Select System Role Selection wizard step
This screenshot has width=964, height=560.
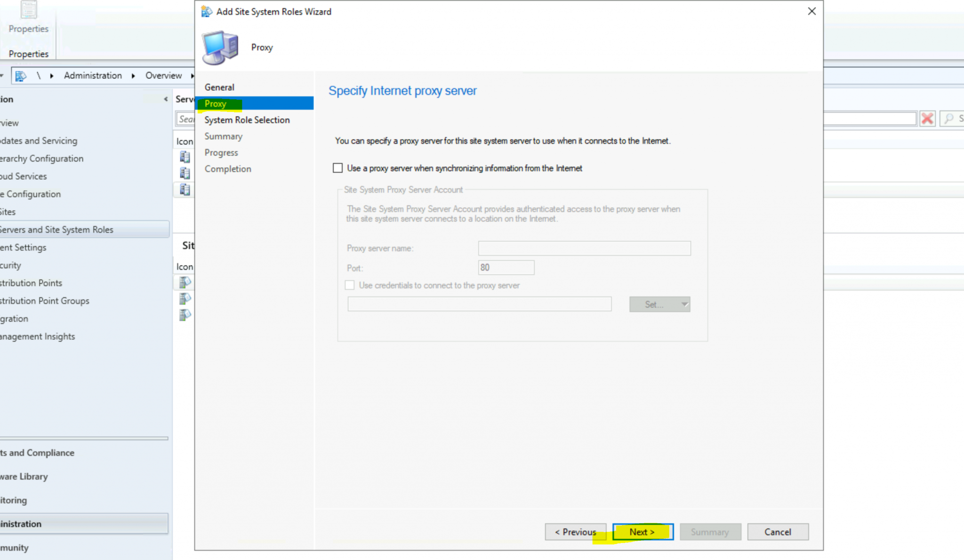click(247, 120)
